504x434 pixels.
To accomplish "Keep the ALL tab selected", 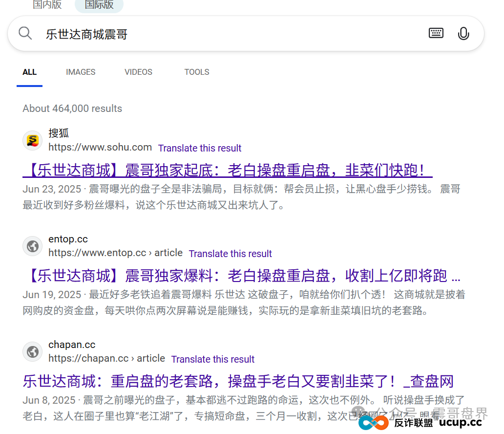I will click(x=29, y=72).
